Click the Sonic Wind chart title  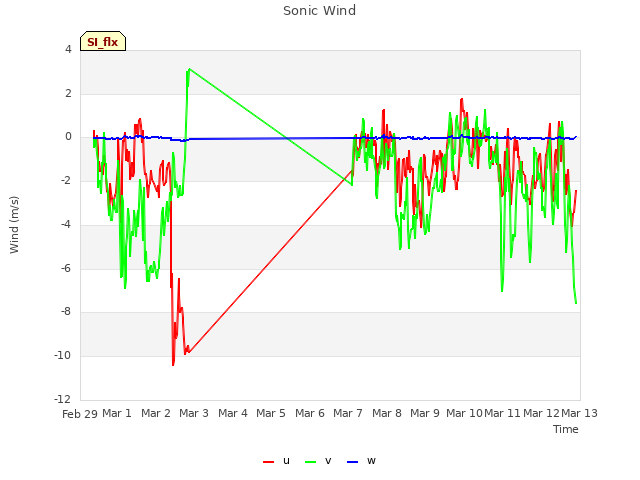(x=319, y=10)
